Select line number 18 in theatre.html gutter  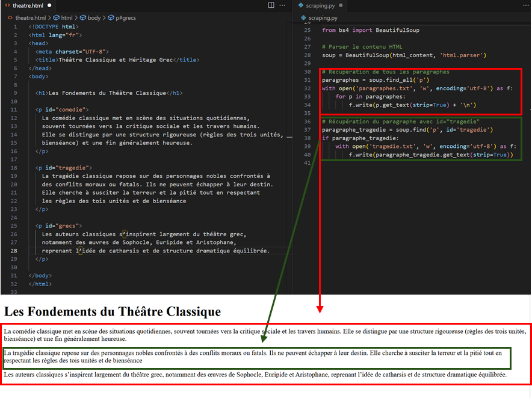[x=14, y=168]
